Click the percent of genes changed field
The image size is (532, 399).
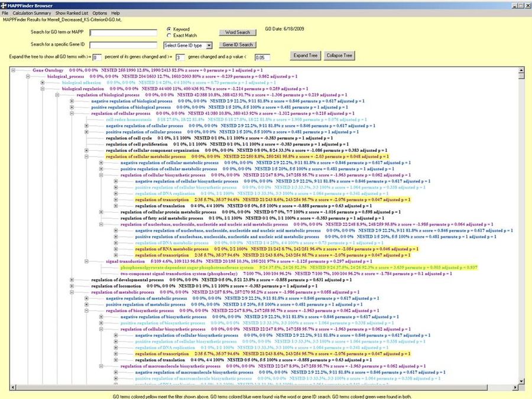(x=97, y=57)
